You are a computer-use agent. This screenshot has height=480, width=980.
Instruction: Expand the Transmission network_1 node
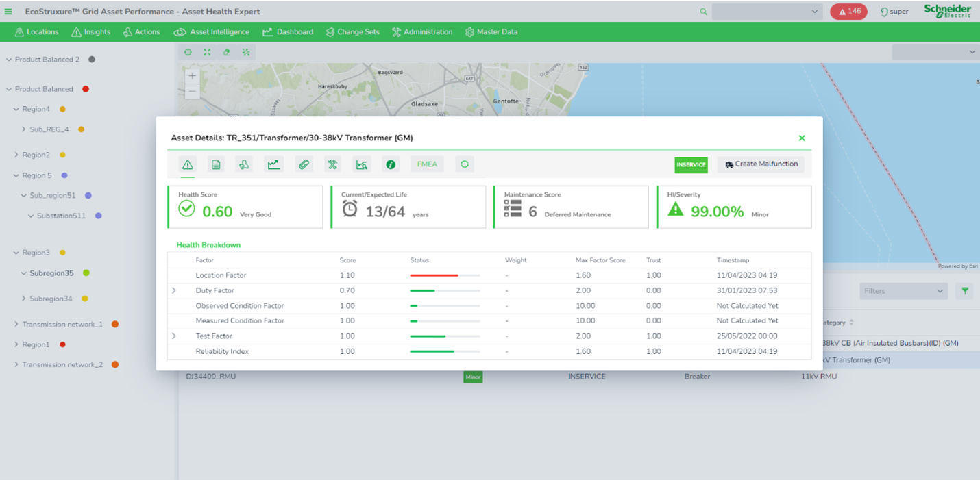(x=16, y=325)
